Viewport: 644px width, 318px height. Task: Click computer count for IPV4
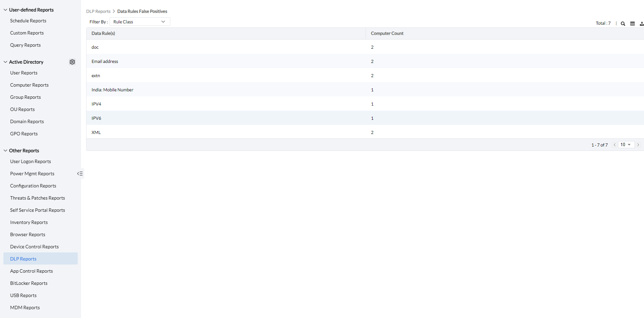tap(372, 104)
